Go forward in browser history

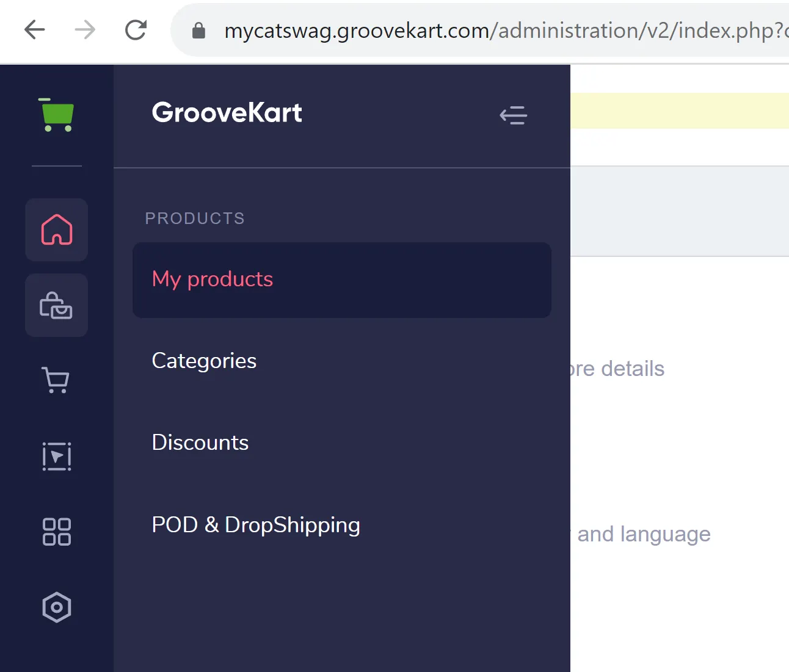click(x=85, y=29)
